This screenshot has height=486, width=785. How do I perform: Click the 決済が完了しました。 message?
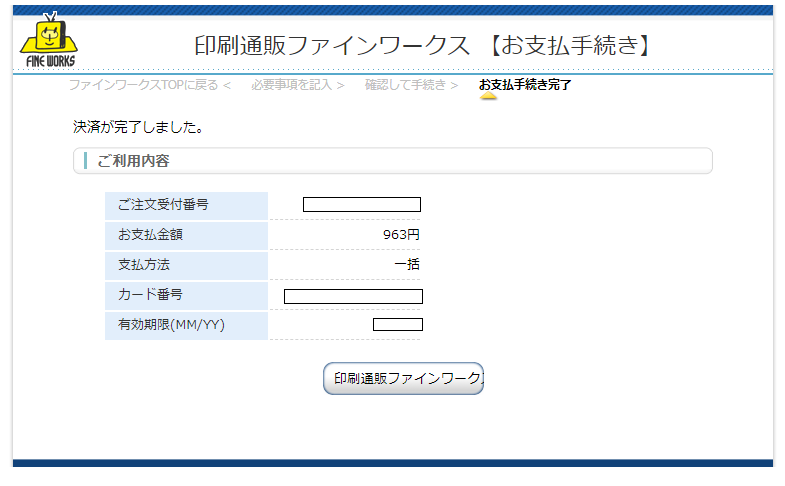pos(139,127)
